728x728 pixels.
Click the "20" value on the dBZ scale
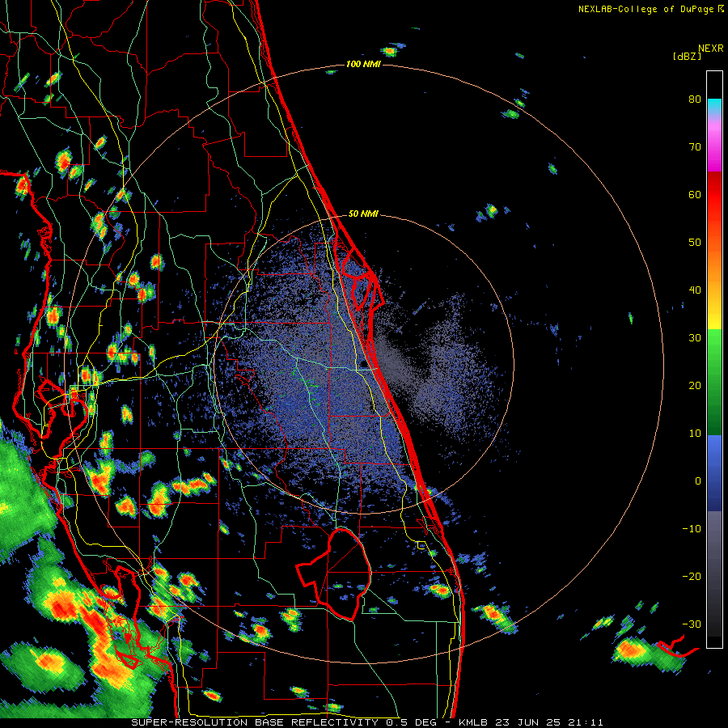tap(695, 385)
